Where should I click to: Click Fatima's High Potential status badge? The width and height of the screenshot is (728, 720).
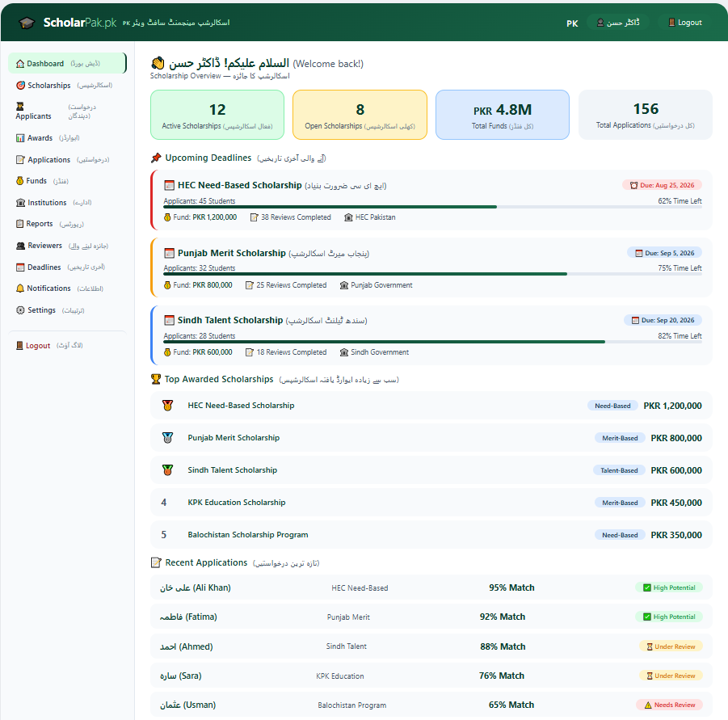(669, 617)
